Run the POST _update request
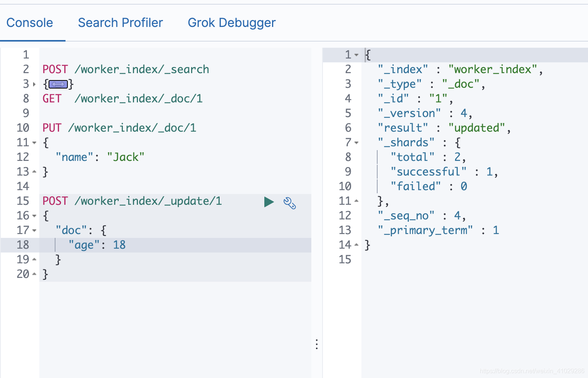 click(x=269, y=202)
